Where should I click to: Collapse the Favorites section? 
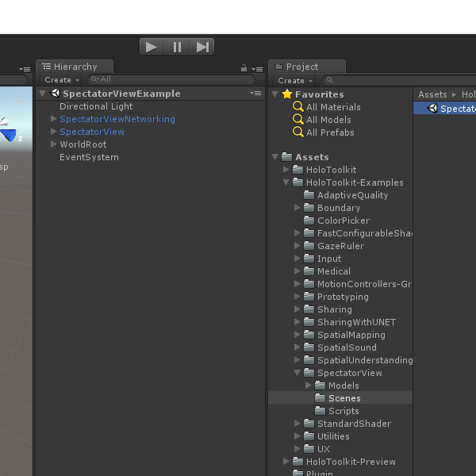[x=275, y=94]
